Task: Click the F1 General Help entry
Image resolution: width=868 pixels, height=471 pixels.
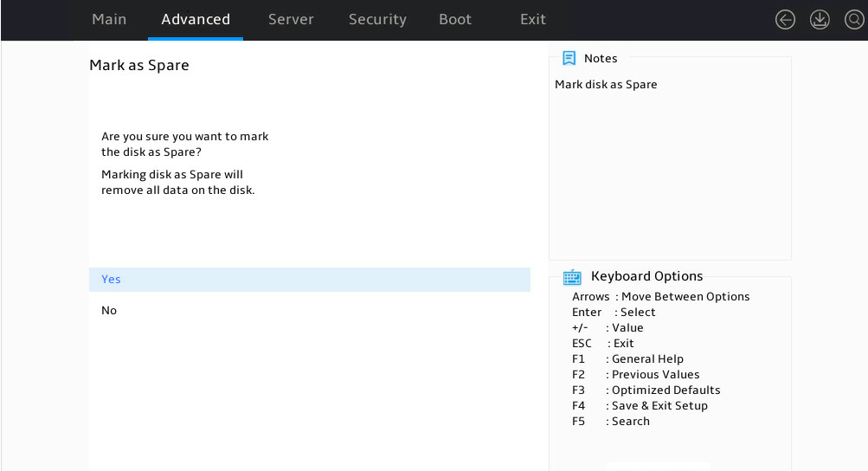Action: tap(627, 359)
